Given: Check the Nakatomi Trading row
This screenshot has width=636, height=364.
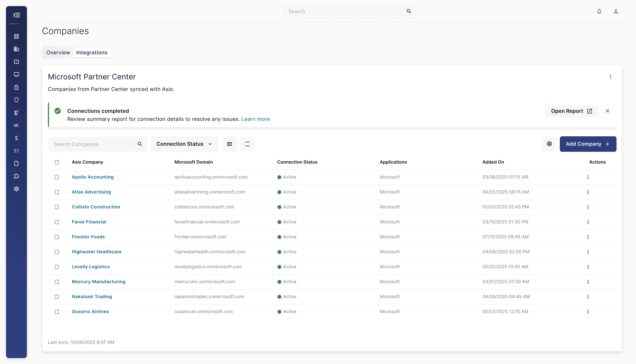Looking at the screenshot, I should pos(57,297).
